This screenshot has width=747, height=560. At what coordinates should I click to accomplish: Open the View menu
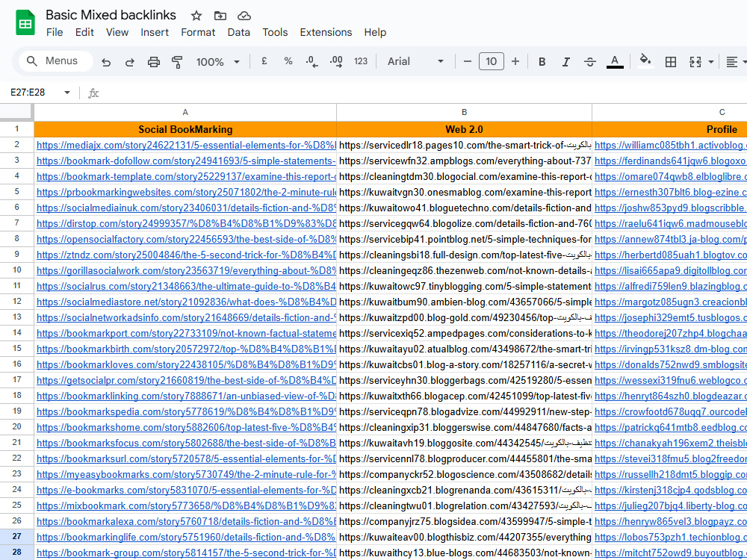pos(117,32)
